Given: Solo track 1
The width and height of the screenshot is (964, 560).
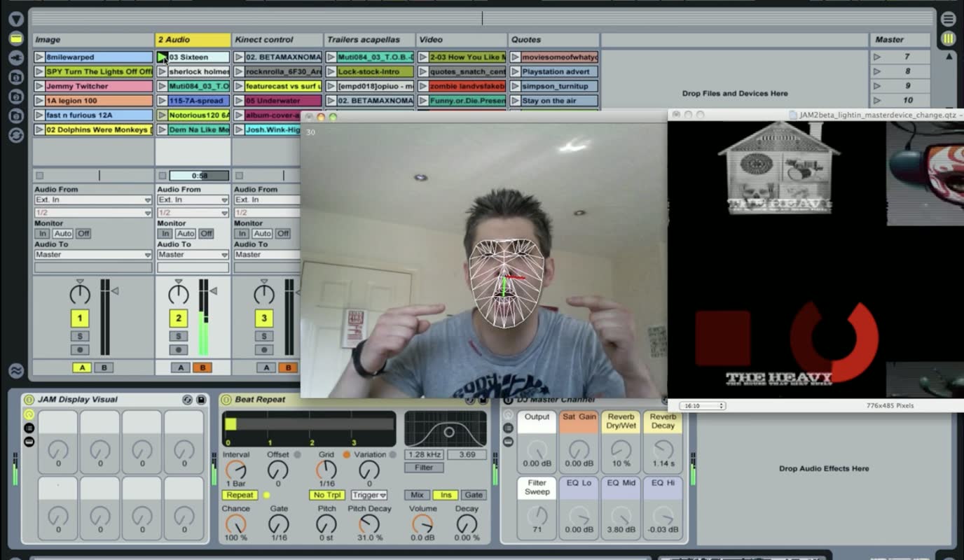Looking at the screenshot, I should (x=79, y=337).
